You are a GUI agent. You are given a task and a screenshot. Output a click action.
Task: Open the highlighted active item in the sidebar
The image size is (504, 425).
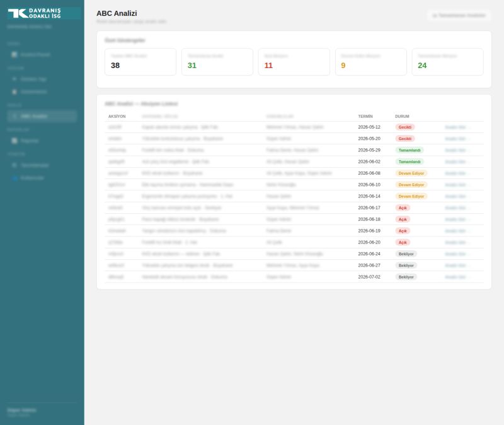[x=42, y=116]
